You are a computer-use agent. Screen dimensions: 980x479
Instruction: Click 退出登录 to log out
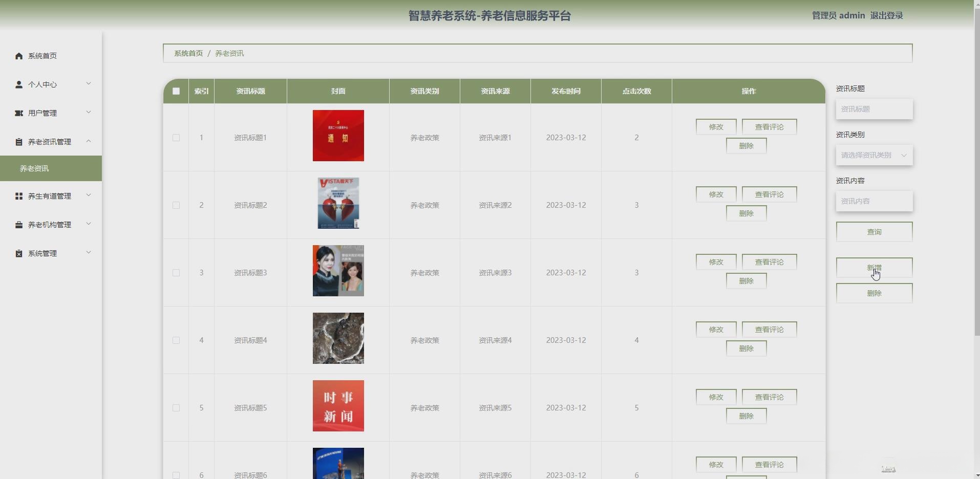point(886,16)
